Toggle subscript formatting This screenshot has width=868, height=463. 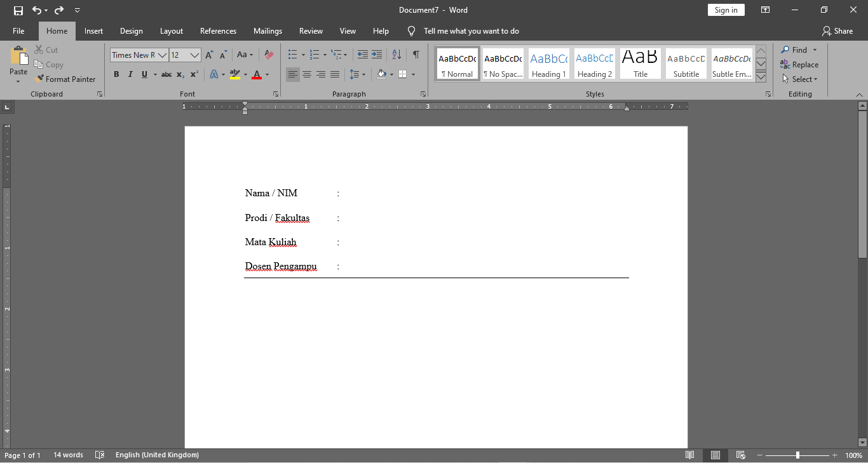[x=180, y=74]
